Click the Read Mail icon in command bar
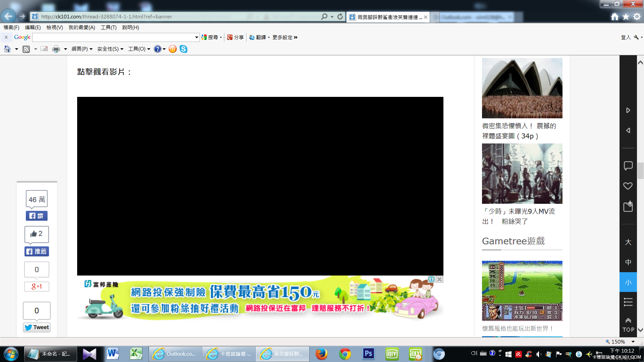Screen dimensions: 644x362 click(44, 49)
